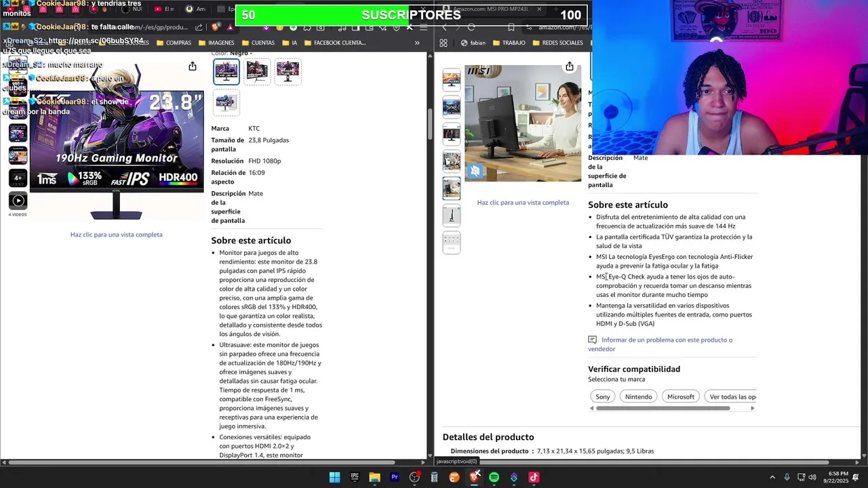868x488 pixels.
Task: Click 'Detalles del producto' heading
Action: pyautogui.click(x=488, y=437)
